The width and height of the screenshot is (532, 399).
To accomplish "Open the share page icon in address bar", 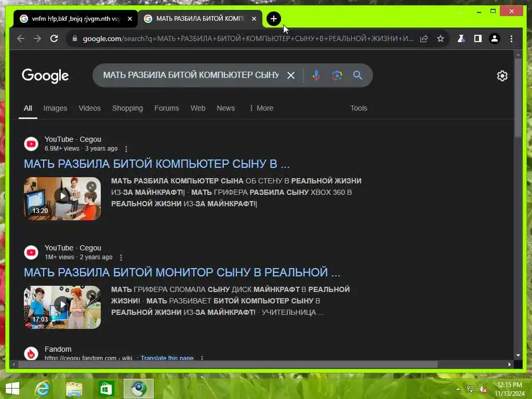I will [x=424, y=38].
